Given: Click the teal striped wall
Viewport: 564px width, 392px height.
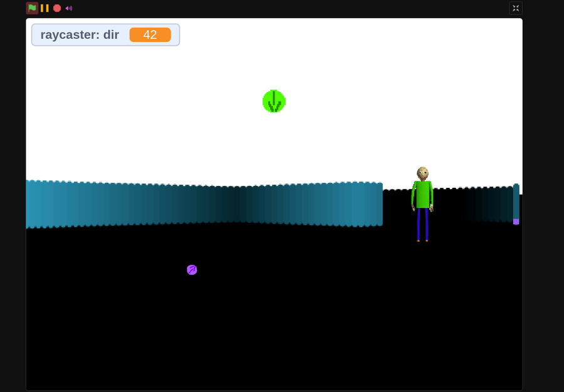Looking at the screenshot, I should pos(204,204).
